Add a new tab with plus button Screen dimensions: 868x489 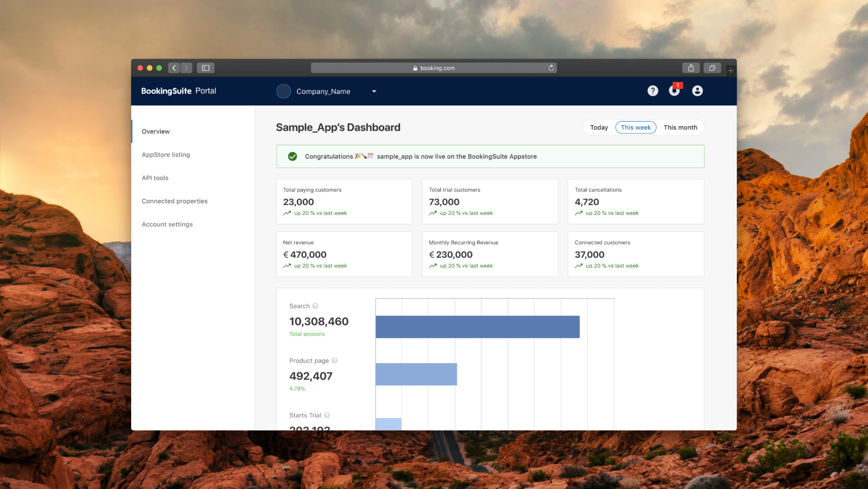[731, 70]
